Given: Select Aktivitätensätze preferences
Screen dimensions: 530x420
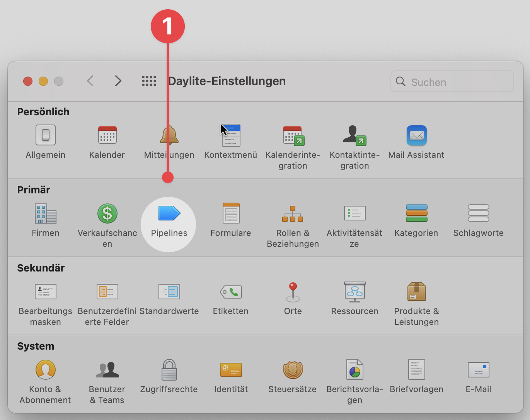Looking at the screenshot, I should pyautogui.click(x=354, y=214).
